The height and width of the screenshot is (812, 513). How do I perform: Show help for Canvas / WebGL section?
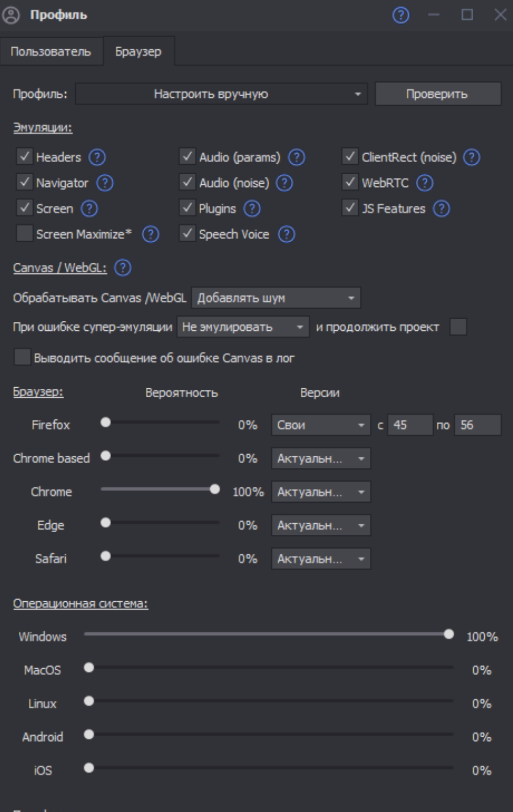[123, 268]
